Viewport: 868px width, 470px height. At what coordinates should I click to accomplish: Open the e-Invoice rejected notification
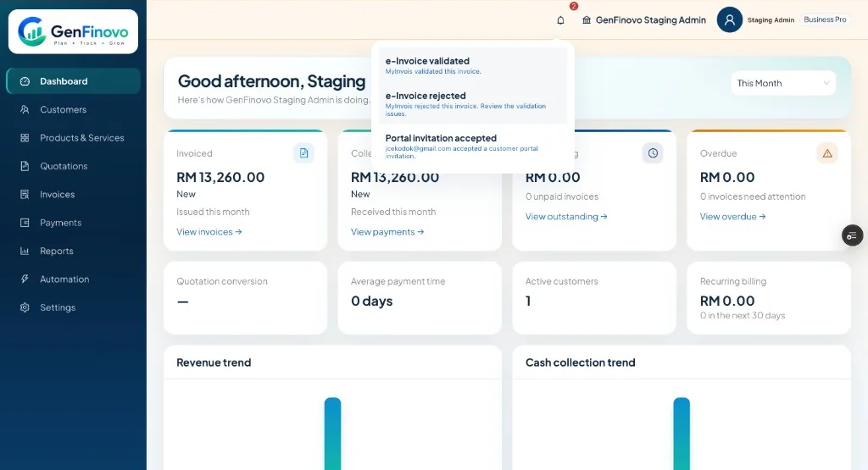pyautogui.click(x=473, y=103)
